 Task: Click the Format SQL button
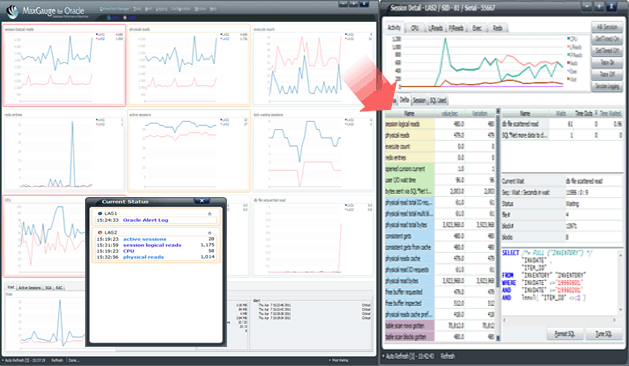coord(565,334)
